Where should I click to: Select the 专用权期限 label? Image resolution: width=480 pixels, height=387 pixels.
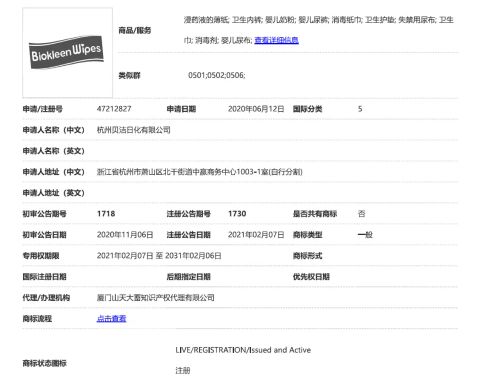[41, 256]
